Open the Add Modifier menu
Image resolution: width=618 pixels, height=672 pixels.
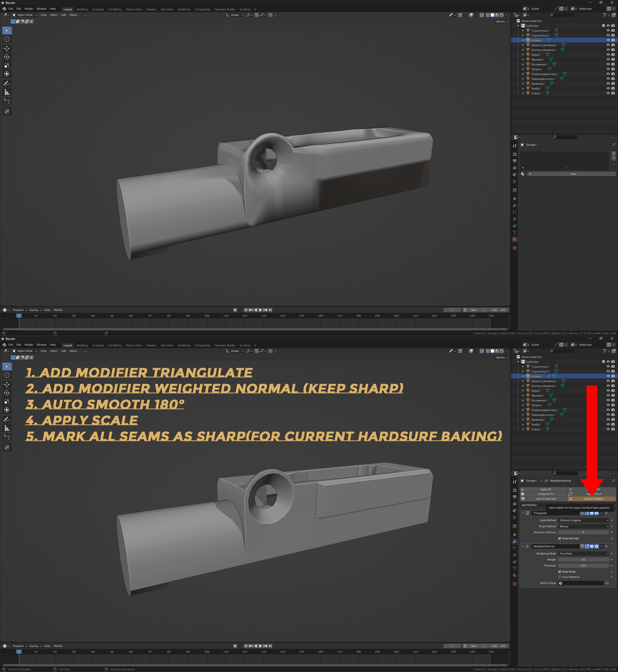point(529,505)
